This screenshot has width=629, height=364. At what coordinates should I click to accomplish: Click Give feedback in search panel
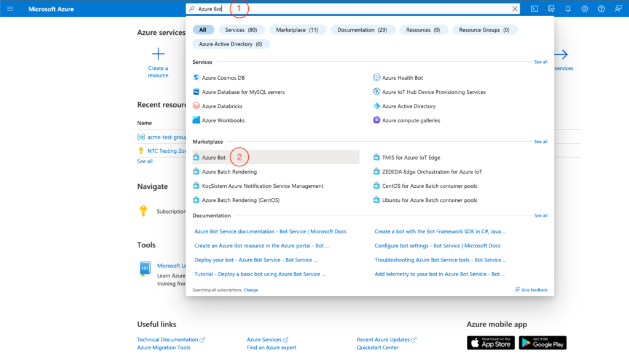click(x=531, y=290)
